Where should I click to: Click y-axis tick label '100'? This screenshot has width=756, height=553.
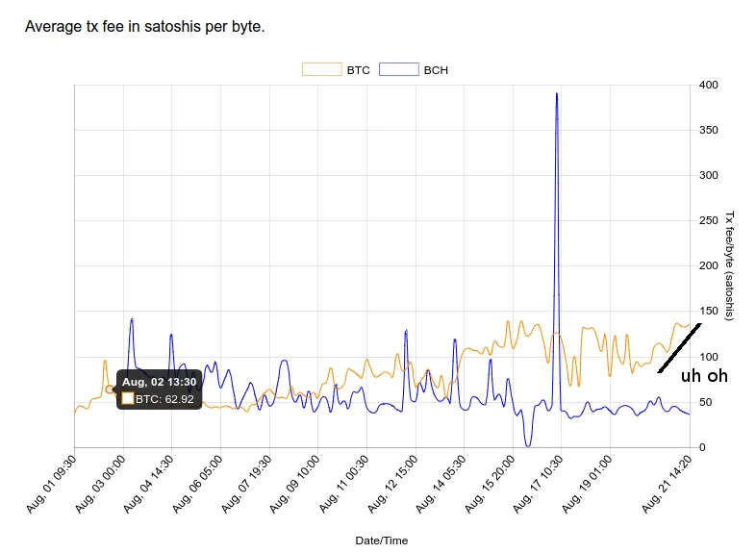(x=708, y=357)
